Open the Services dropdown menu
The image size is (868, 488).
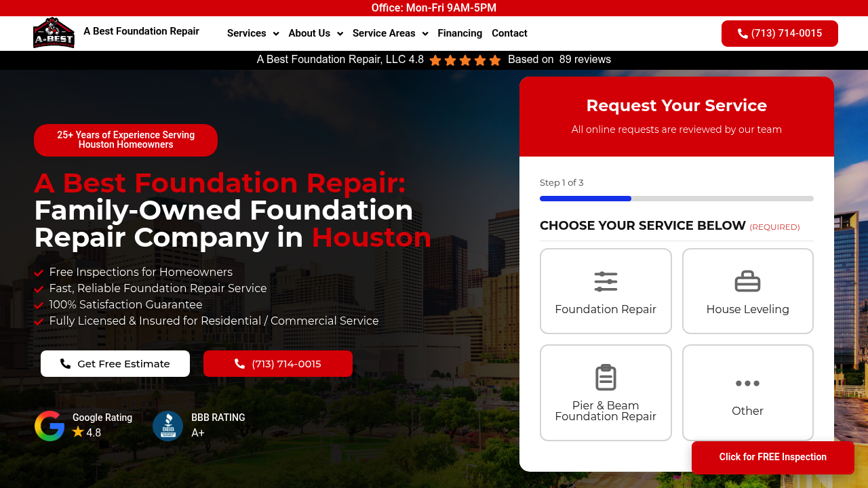(x=253, y=33)
